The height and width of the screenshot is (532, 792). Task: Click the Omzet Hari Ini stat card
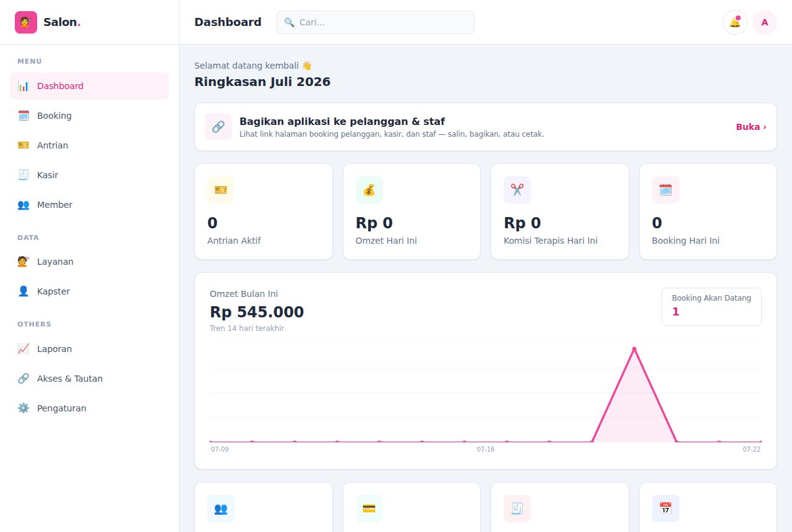[x=411, y=212]
